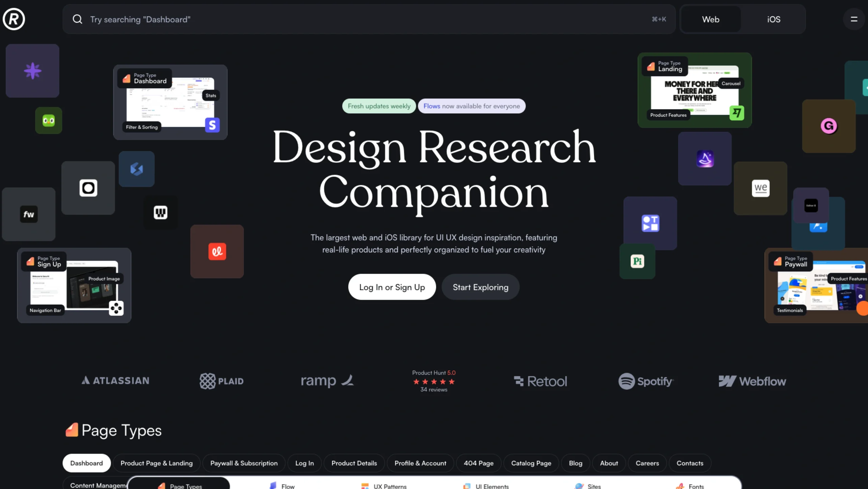The height and width of the screenshot is (489, 868).
Task: Open the hamburger menu in top right
Action: 854,19
